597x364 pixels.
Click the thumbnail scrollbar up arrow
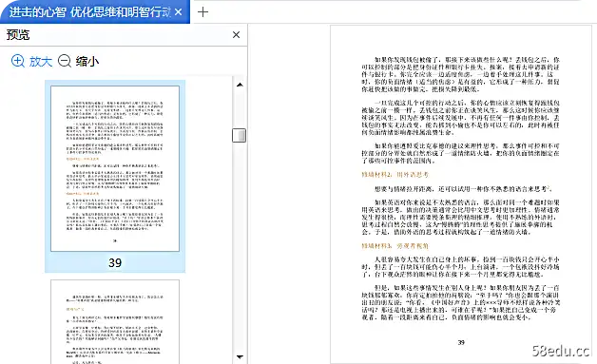240,85
